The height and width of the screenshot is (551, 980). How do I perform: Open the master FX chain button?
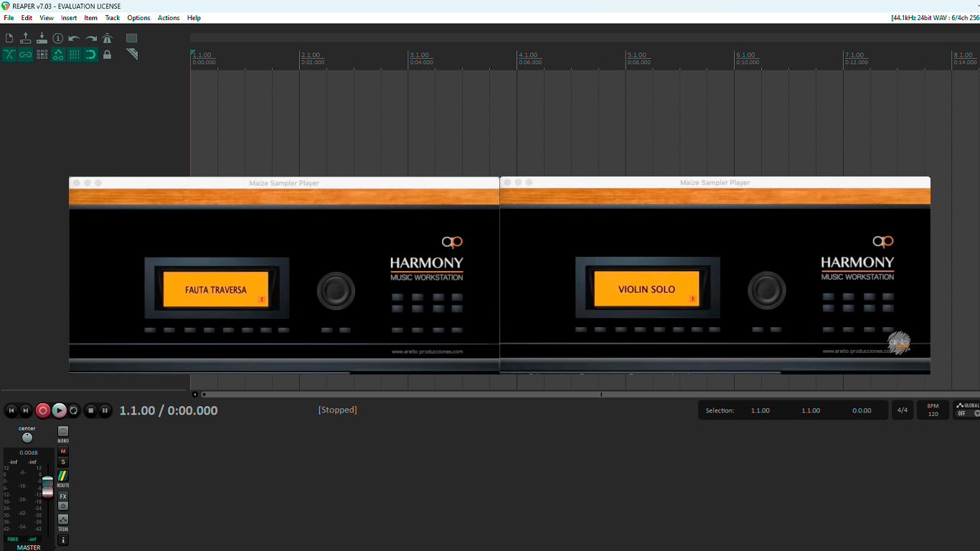pyautogui.click(x=63, y=496)
